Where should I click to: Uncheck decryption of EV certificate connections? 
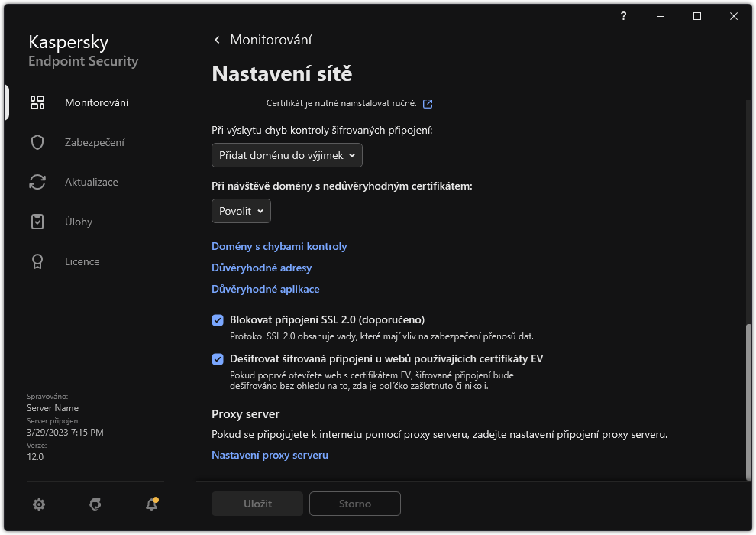point(218,358)
